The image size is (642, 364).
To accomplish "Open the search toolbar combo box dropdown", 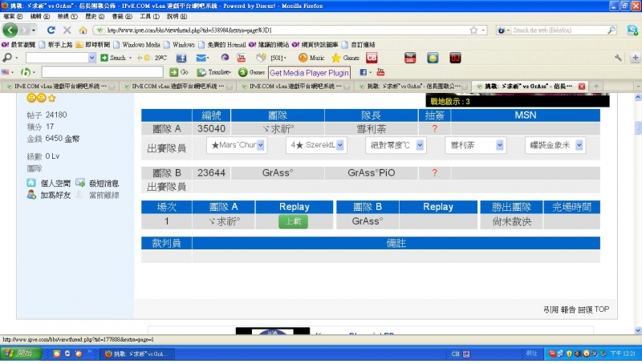I will tap(91, 58).
